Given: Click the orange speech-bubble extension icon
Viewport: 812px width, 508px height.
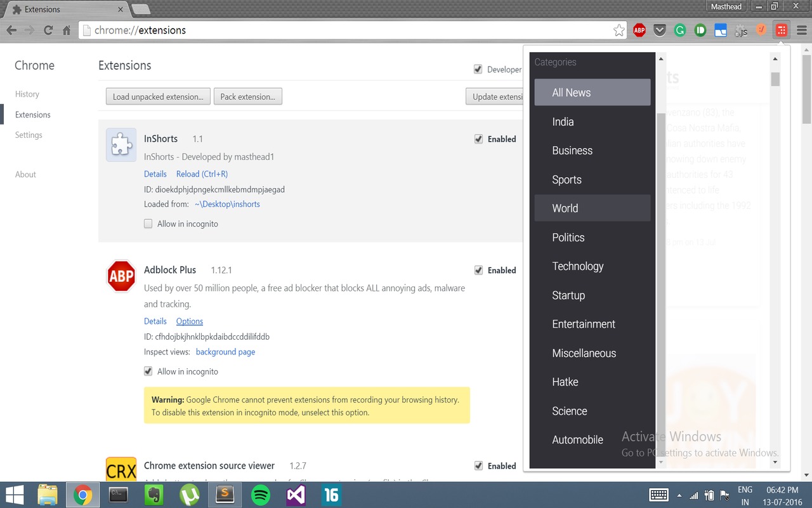Looking at the screenshot, I should coord(761,30).
